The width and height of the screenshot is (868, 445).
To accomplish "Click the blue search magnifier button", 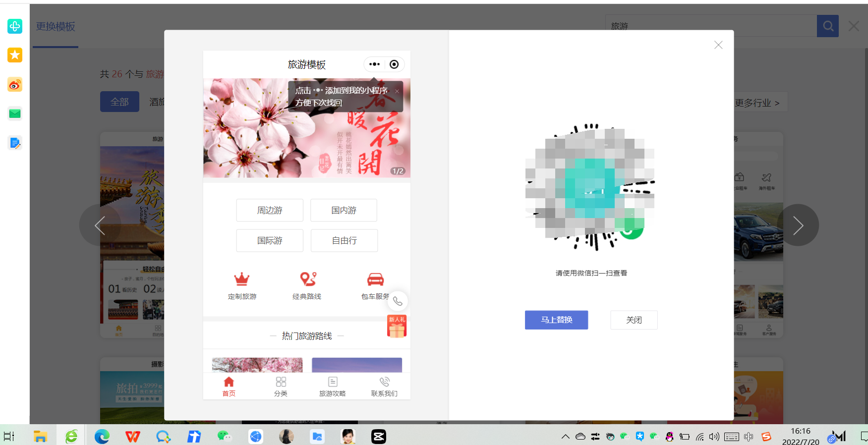I will tap(828, 26).
